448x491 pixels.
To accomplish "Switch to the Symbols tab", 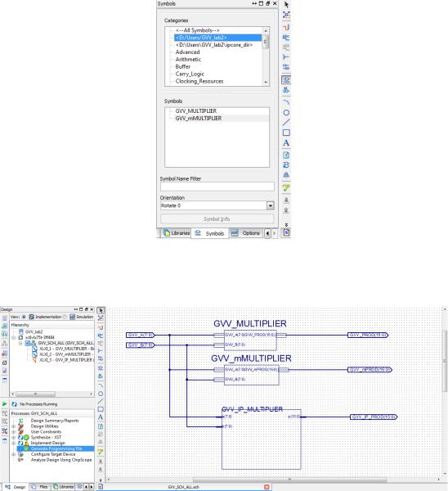I will [x=209, y=233].
